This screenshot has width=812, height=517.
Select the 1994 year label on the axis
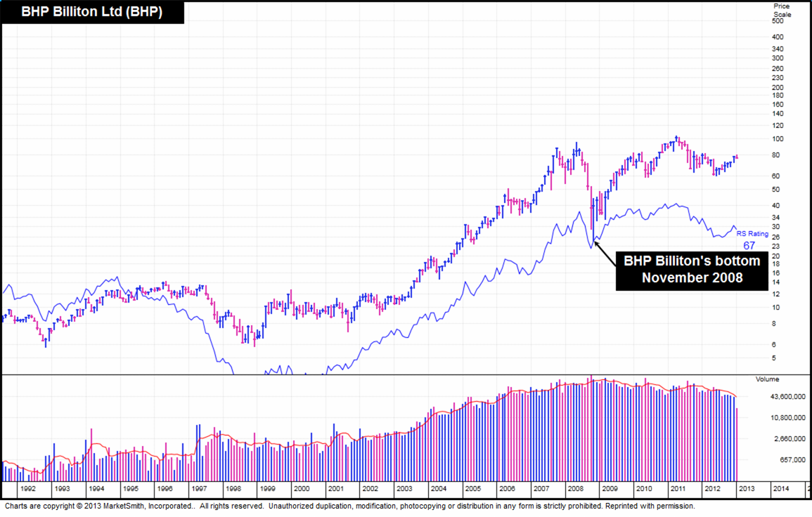pos(96,488)
